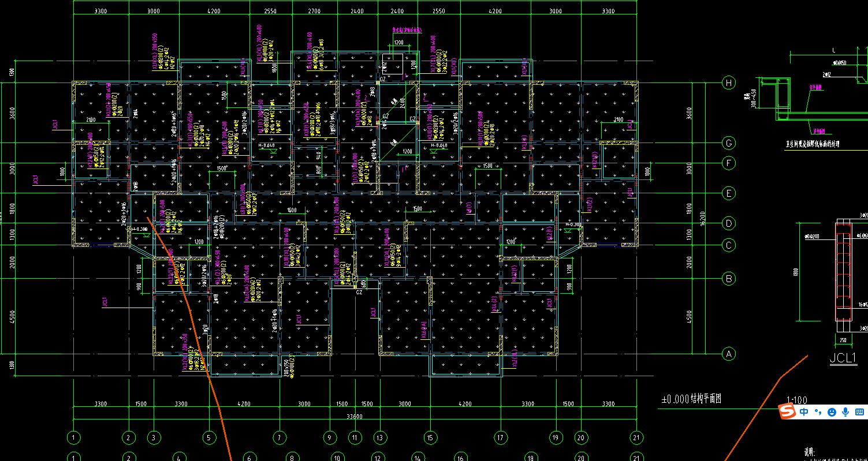Open the emoji panel in the IME bar

(832, 412)
